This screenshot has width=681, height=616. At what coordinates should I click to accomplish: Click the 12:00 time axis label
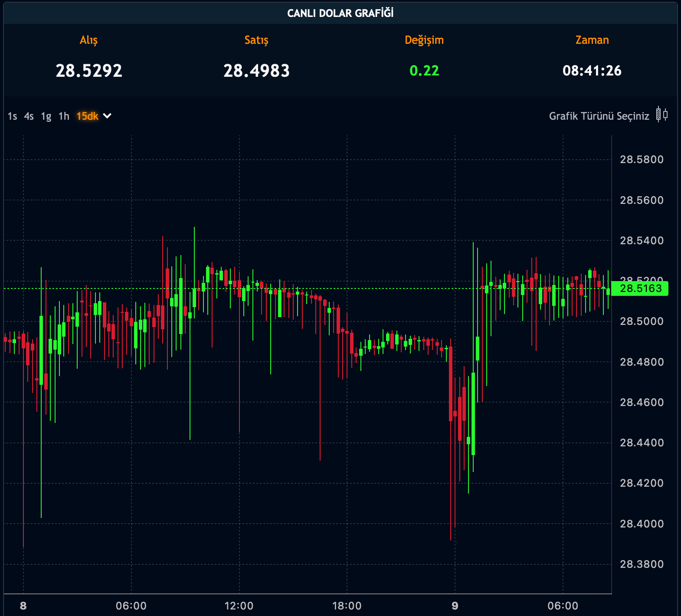(239, 606)
